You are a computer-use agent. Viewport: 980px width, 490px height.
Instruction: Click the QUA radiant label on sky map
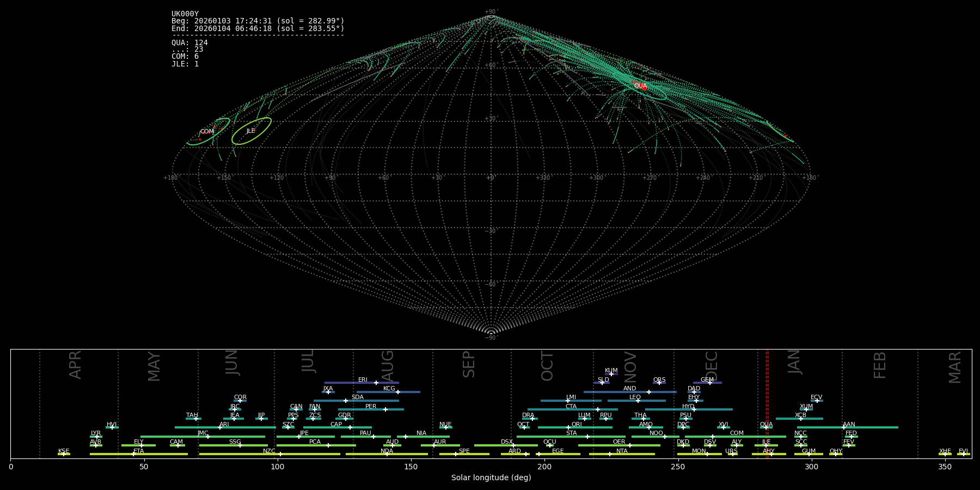pos(640,86)
